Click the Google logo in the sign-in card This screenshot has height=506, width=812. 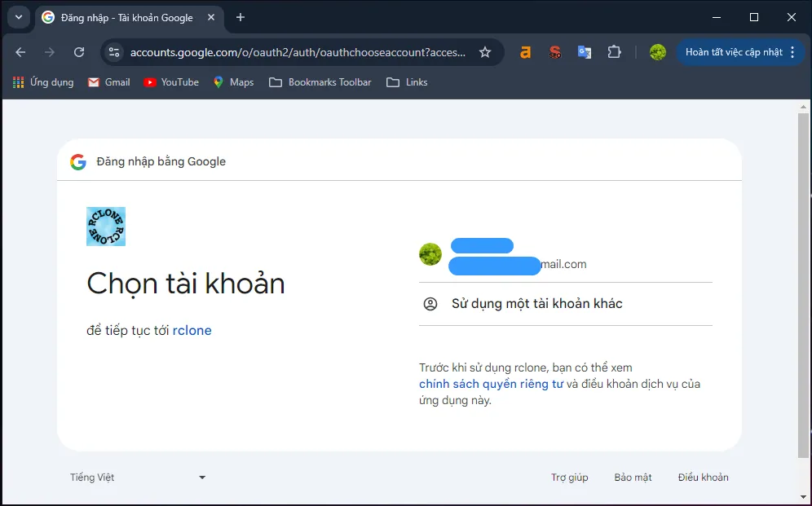[x=77, y=161]
